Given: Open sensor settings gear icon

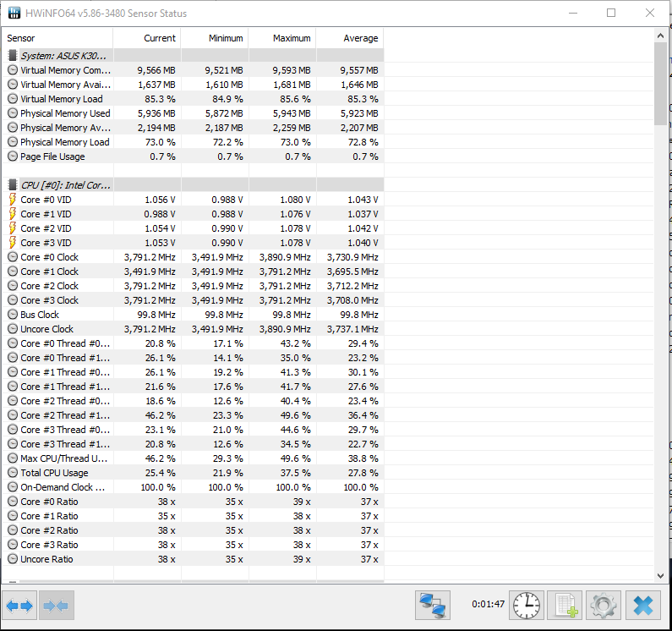Looking at the screenshot, I should pos(603,606).
